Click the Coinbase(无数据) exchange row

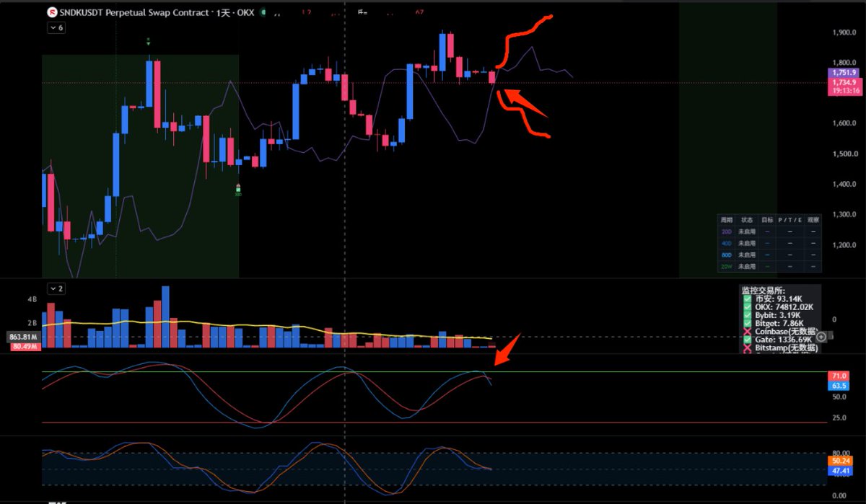(x=779, y=332)
